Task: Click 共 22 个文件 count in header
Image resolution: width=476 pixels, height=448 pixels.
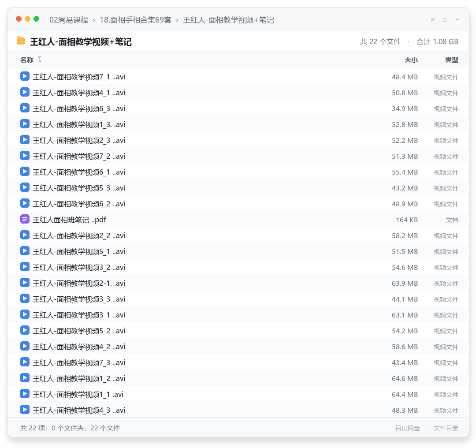Action: click(380, 41)
